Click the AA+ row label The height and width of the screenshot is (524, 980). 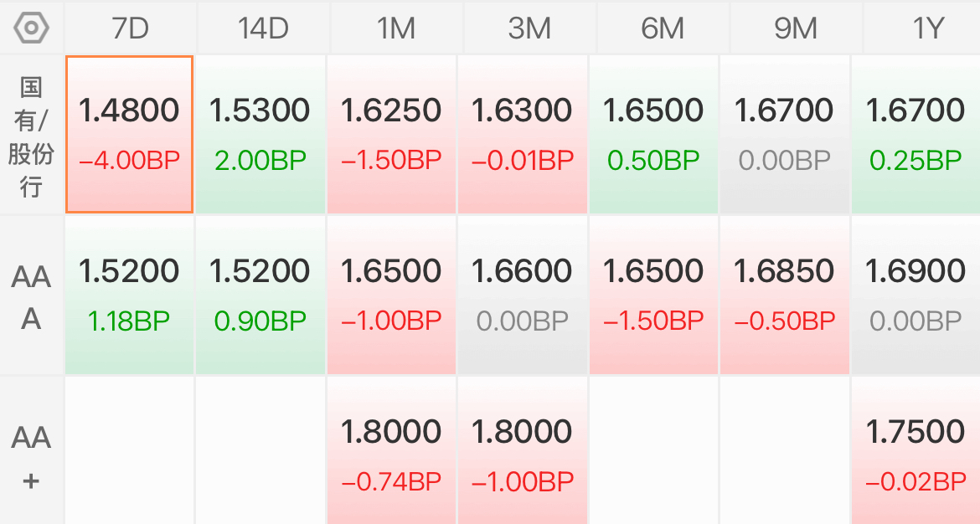click(31, 458)
